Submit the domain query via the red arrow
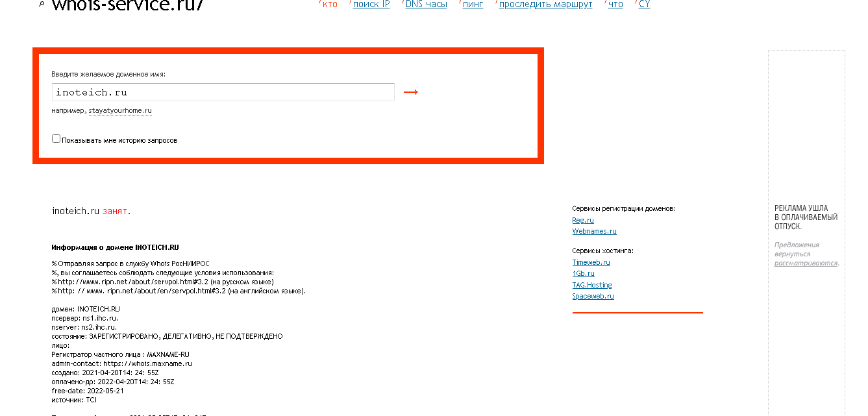 click(x=410, y=92)
